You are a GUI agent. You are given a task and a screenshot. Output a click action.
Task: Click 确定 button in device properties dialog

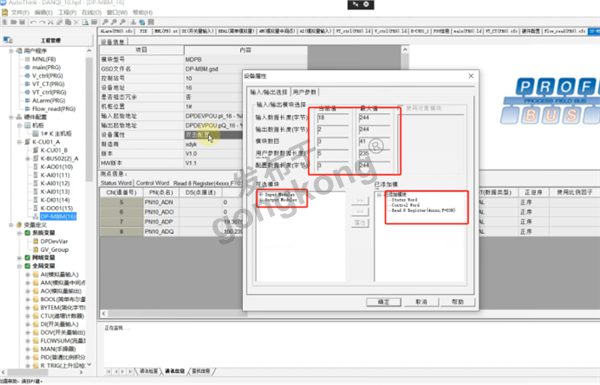click(x=383, y=302)
